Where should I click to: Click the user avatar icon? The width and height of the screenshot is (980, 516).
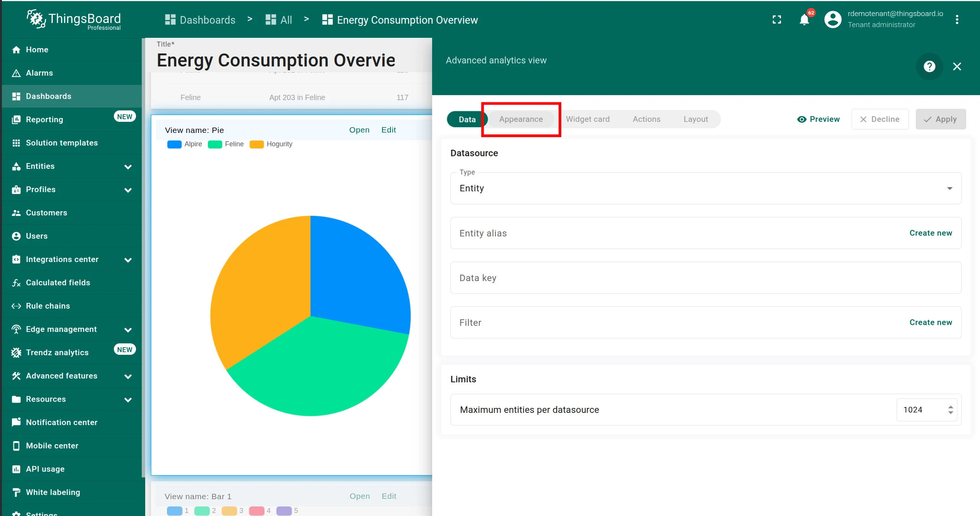tap(833, 19)
